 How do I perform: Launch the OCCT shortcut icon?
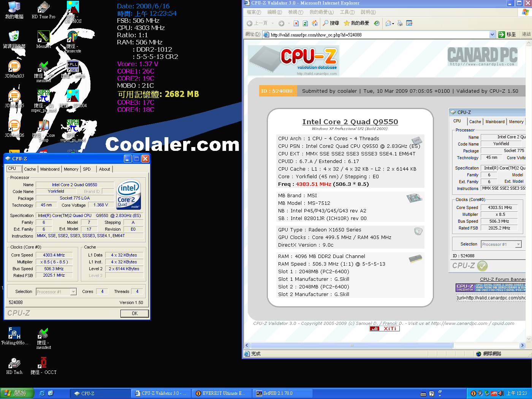[43, 366]
